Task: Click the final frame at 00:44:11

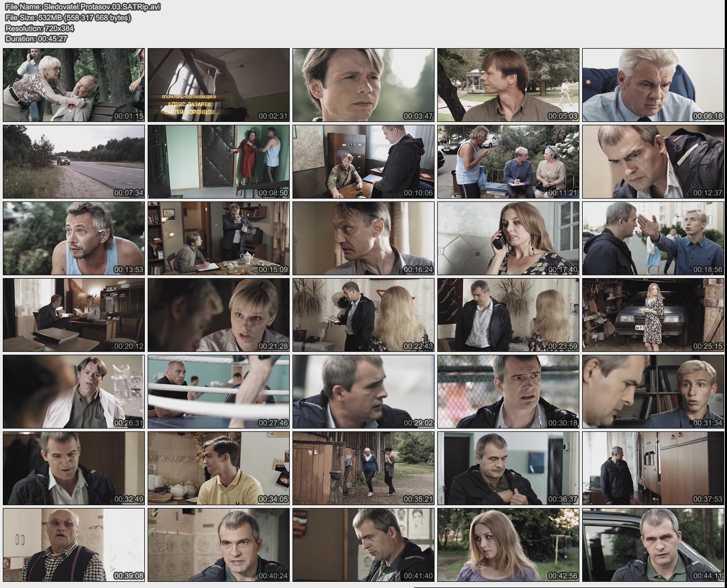Action: [x=653, y=545]
